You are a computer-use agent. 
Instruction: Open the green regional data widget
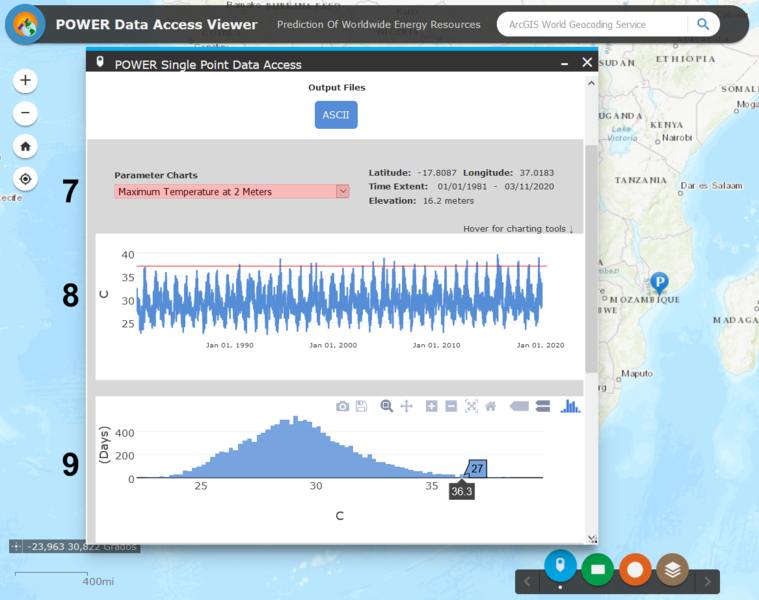(x=598, y=570)
